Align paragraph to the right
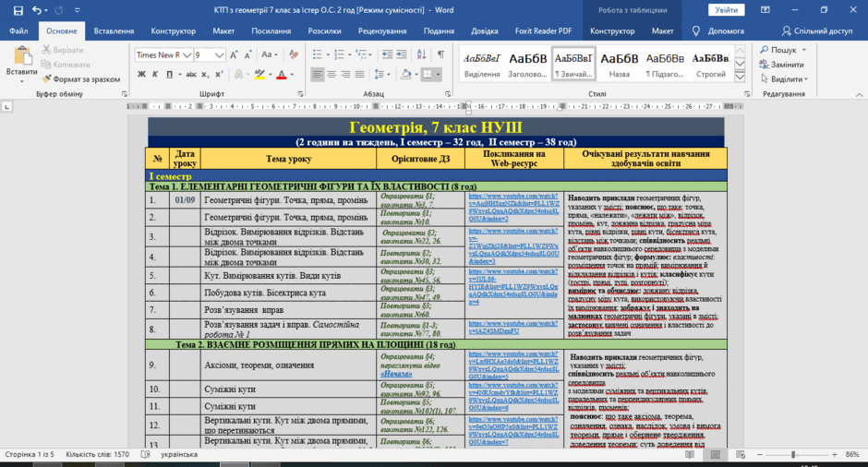 click(x=345, y=74)
